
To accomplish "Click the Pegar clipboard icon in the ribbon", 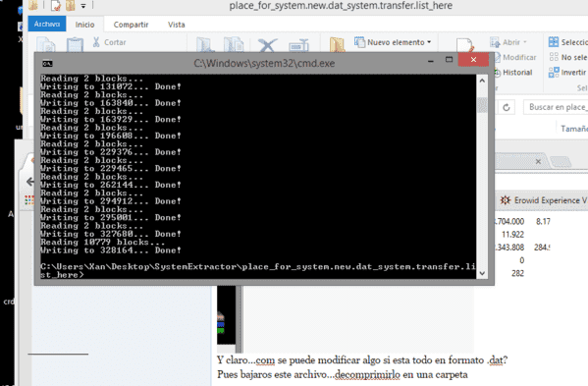I will [x=75, y=44].
